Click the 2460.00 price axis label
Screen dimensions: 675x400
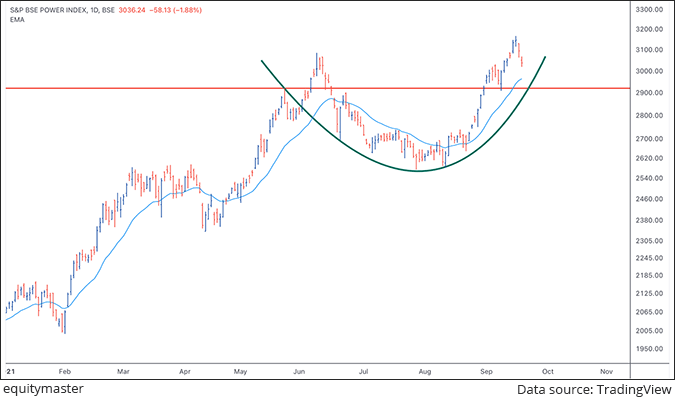point(649,199)
